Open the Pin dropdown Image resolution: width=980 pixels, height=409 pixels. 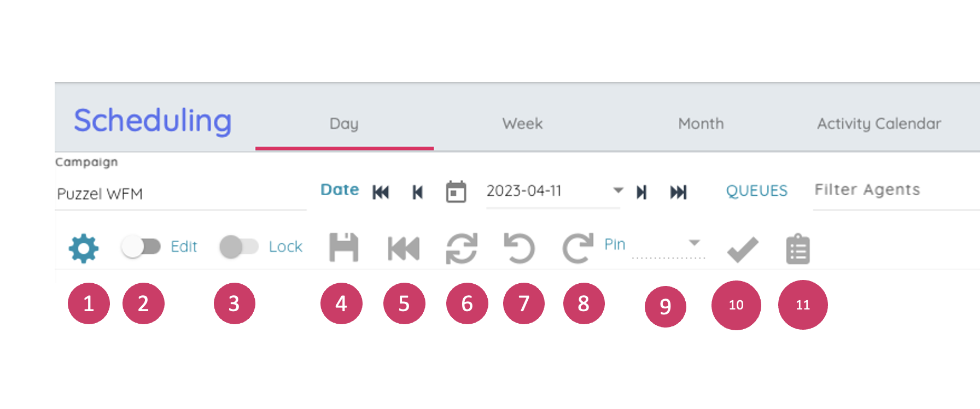[693, 243]
